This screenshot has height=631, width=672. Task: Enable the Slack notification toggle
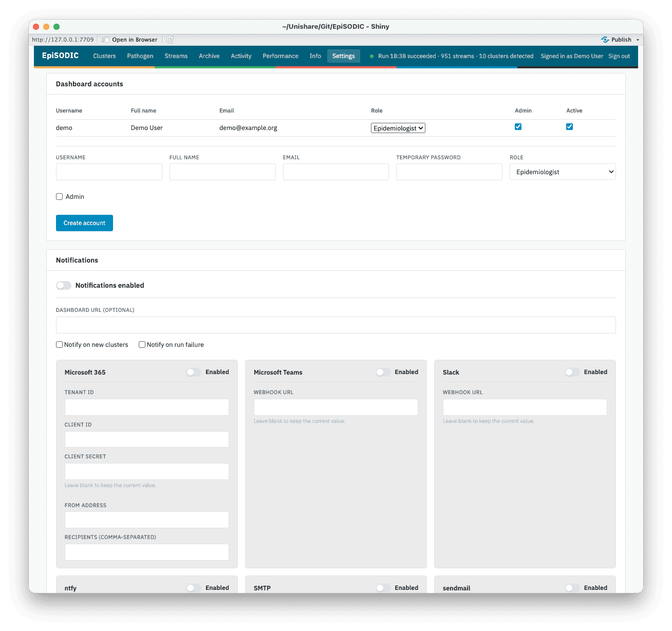coord(572,372)
